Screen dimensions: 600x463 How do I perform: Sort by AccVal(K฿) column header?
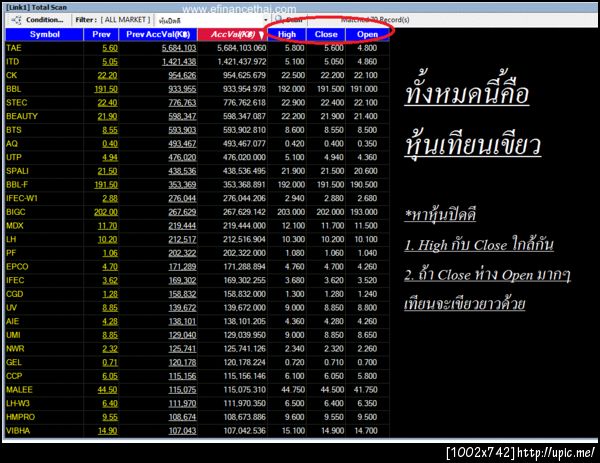point(232,34)
